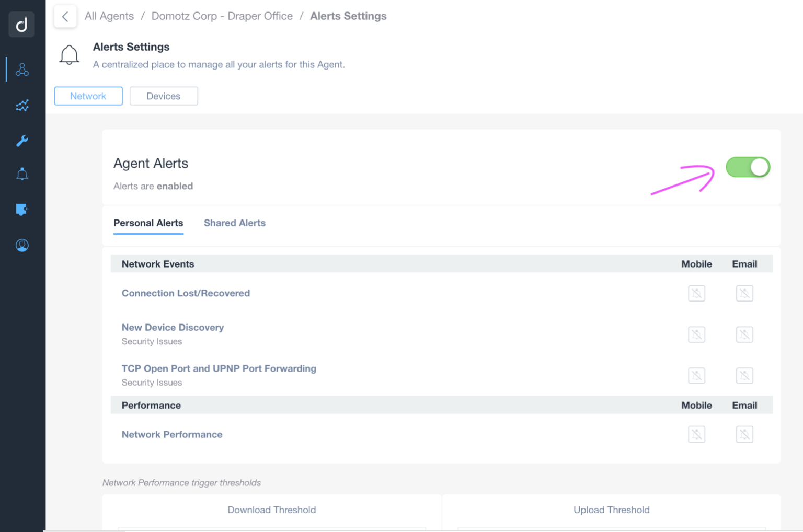
Task: Select the integrations sidebar icon
Action: pos(22,210)
